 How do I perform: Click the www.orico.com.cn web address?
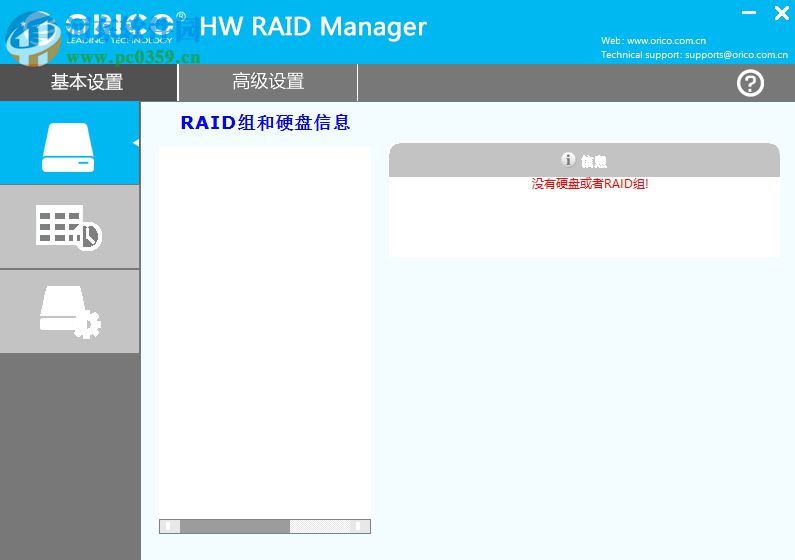[666, 41]
